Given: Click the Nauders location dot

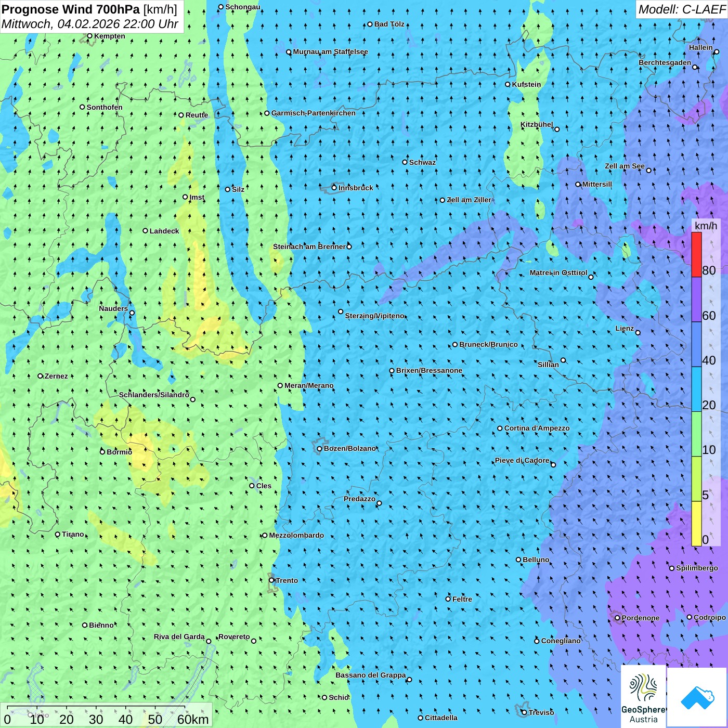Looking at the screenshot, I should (132, 313).
